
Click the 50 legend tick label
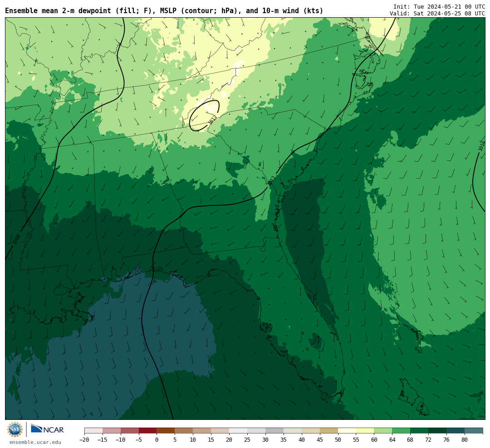[338, 440]
